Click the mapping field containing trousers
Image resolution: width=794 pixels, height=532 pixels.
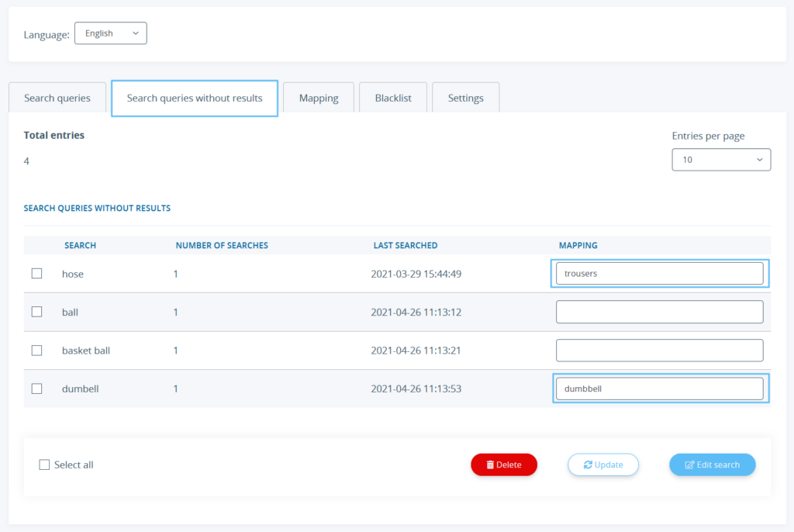click(x=659, y=273)
